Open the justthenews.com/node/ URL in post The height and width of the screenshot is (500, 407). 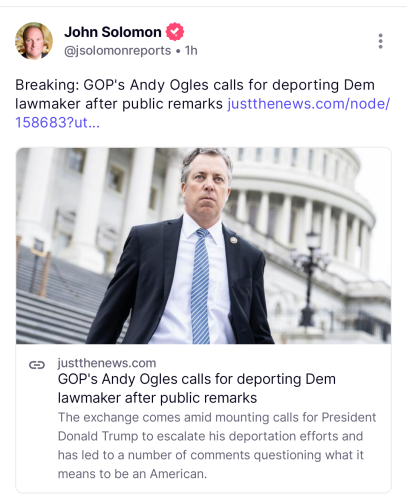click(309, 104)
